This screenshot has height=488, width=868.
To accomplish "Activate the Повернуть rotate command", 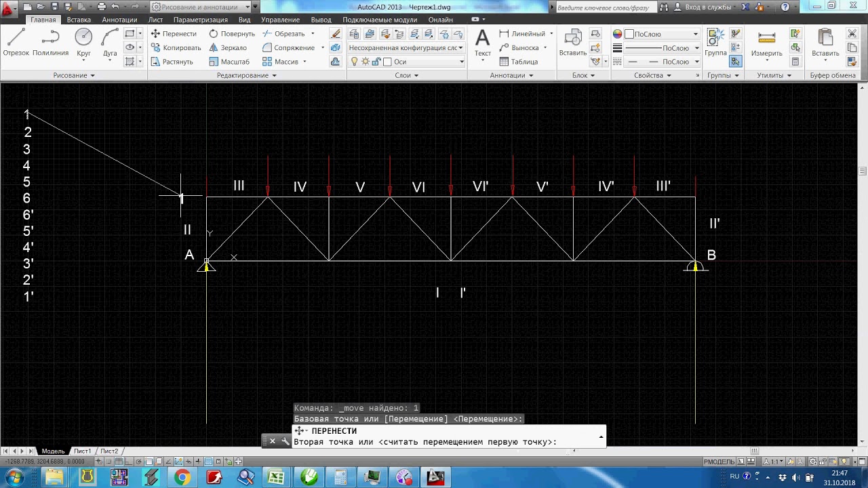I will click(232, 34).
